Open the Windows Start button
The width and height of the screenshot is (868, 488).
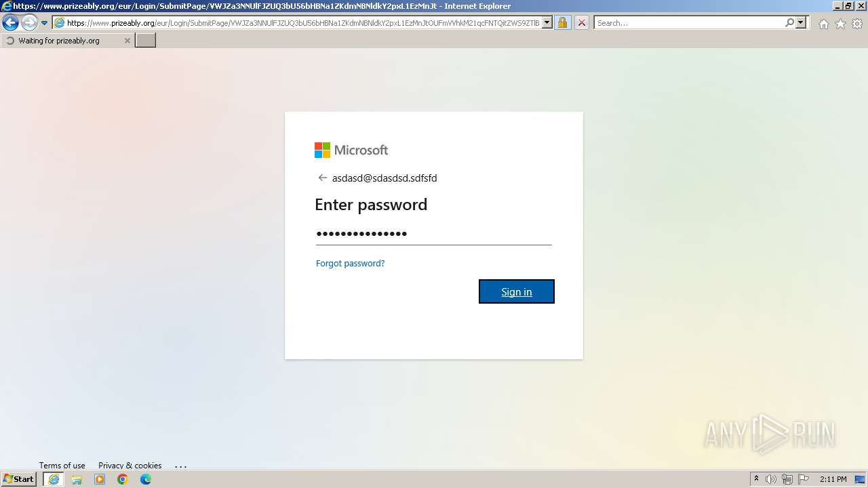(18, 479)
